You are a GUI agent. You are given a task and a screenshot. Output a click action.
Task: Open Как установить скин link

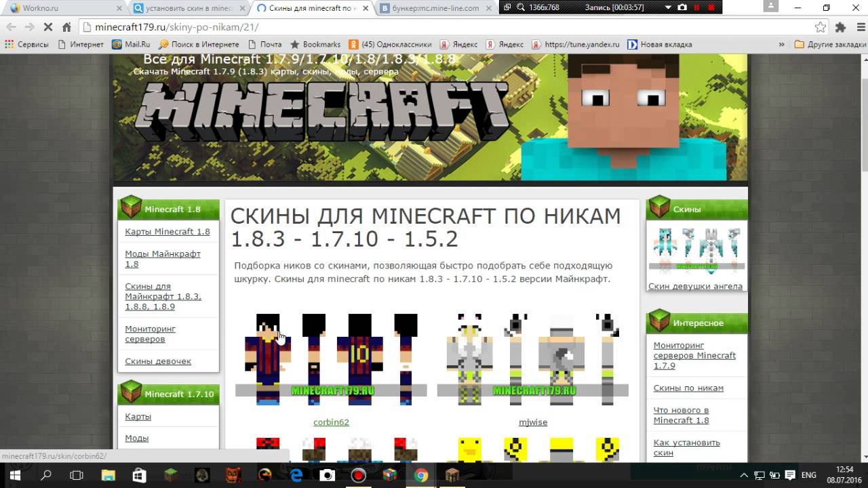coord(686,447)
